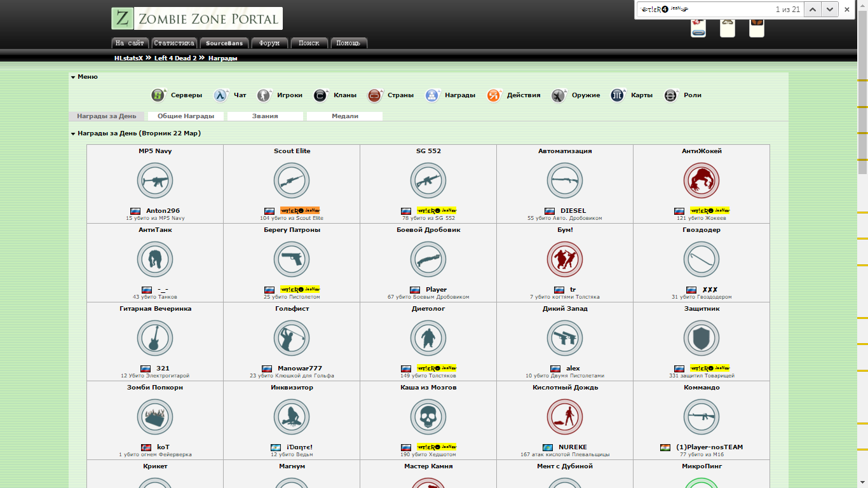This screenshot has height=488, width=868.
Task: Collapse the Награды за День section
Action: coord(73,134)
